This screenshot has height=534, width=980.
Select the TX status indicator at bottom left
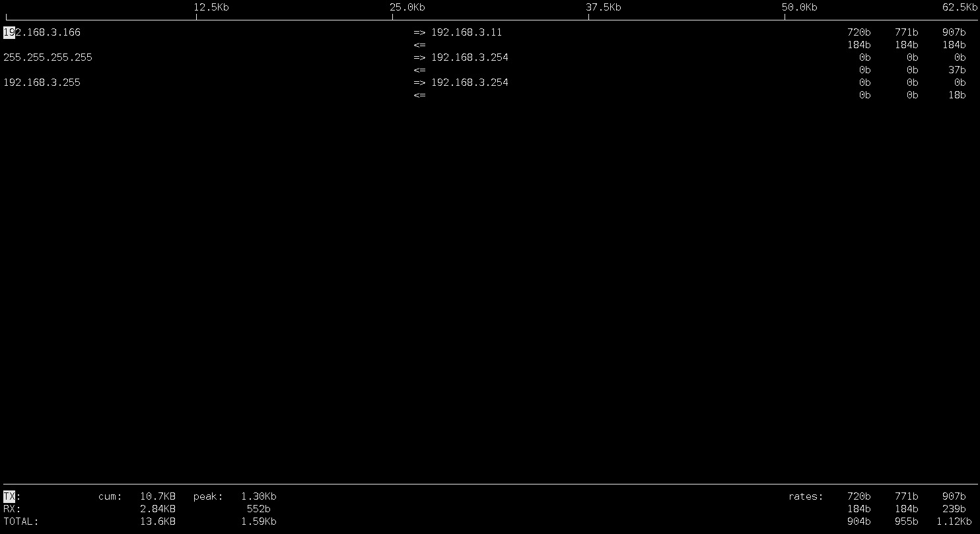coord(10,496)
